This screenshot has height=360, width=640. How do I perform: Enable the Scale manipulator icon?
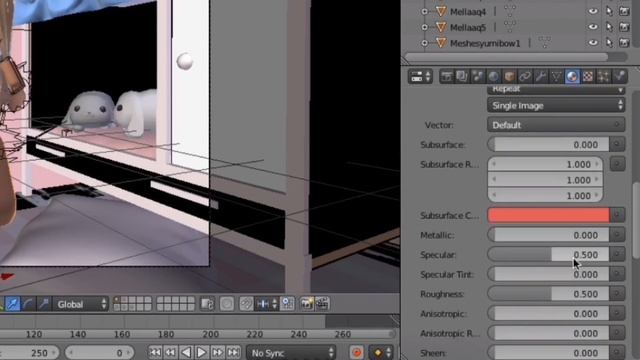tap(44, 304)
